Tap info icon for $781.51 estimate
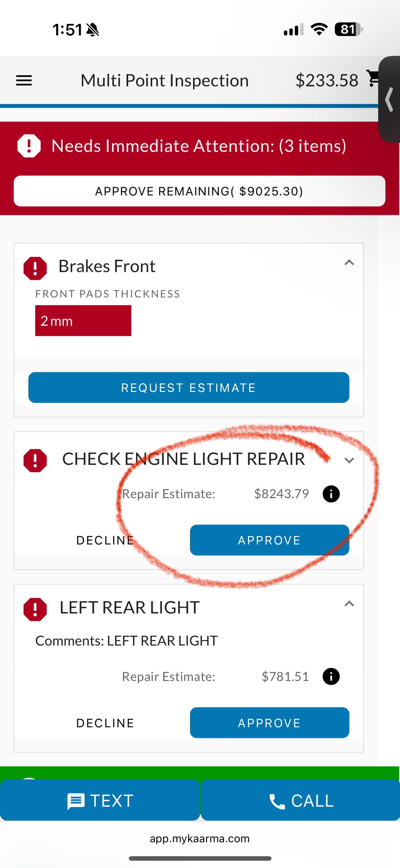This screenshot has height=868, width=400. (331, 677)
